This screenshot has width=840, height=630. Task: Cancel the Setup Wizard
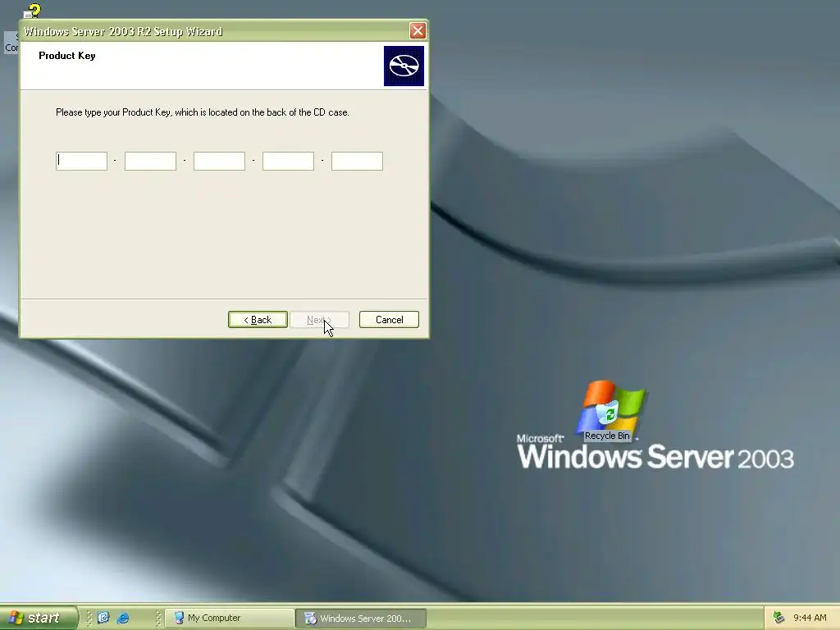coord(389,320)
